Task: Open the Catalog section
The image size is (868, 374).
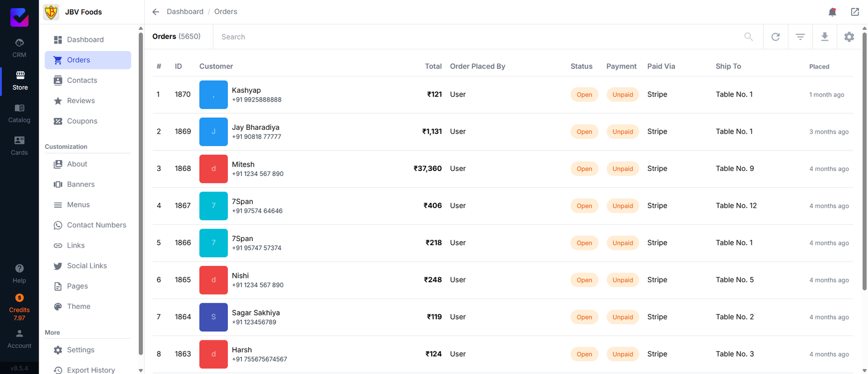Action: pyautogui.click(x=20, y=113)
